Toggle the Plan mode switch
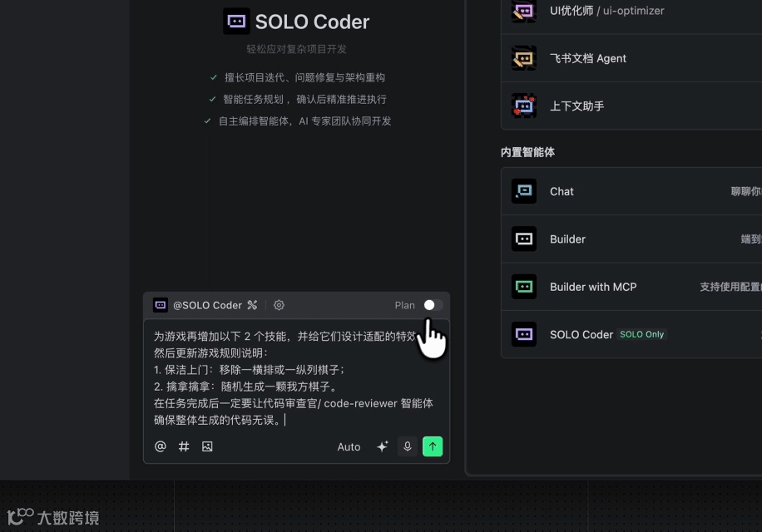The height and width of the screenshot is (532, 762). click(x=433, y=305)
